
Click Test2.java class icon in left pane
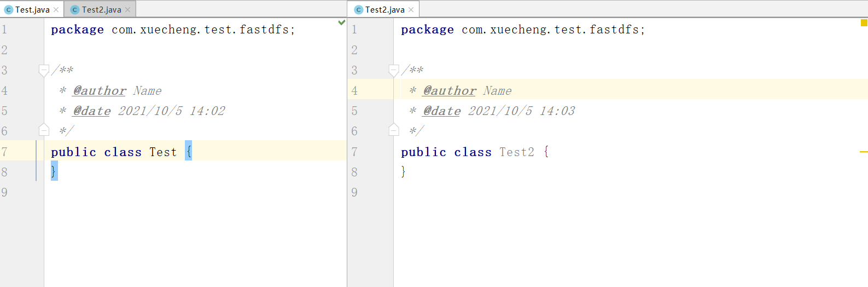(x=75, y=10)
